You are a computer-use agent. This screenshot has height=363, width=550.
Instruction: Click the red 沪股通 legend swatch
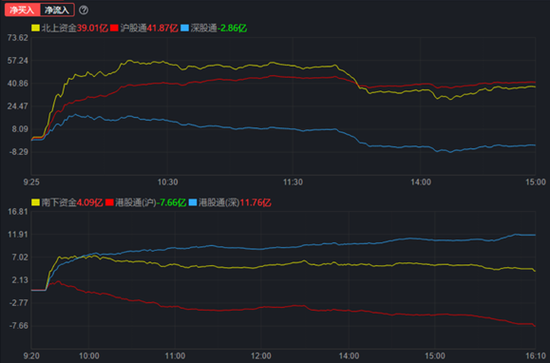point(114,28)
